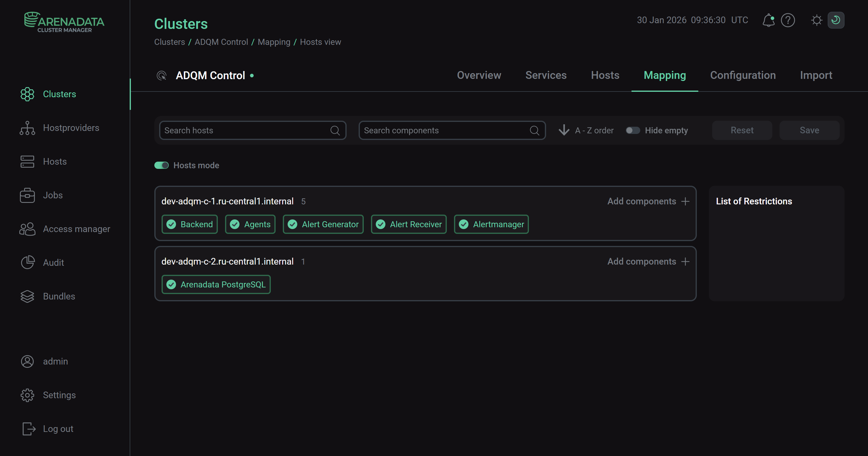Image resolution: width=868 pixels, height=456 pixels.
Task: Click the Audit sidebar icon
Action: coord(27,262)
